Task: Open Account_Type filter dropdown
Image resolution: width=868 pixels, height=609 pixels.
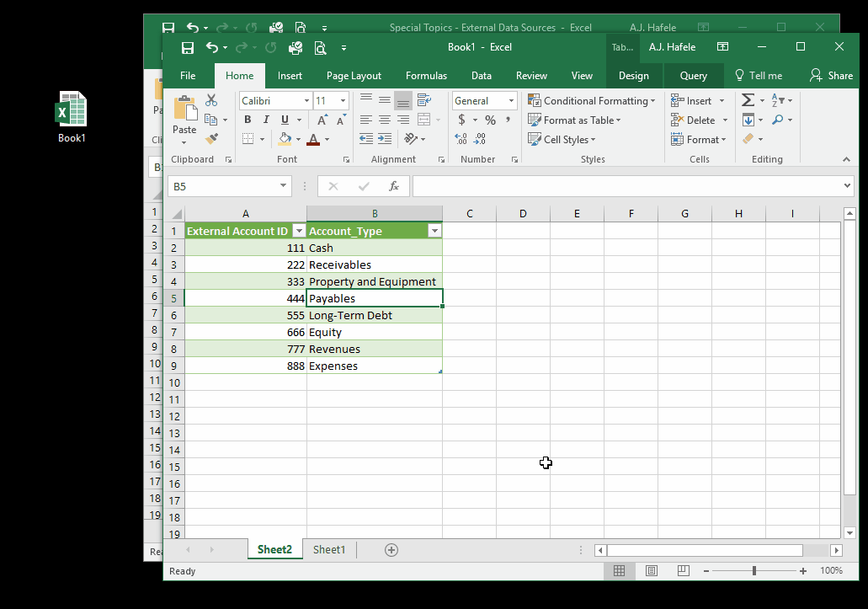Action: [x=434, y=231]
